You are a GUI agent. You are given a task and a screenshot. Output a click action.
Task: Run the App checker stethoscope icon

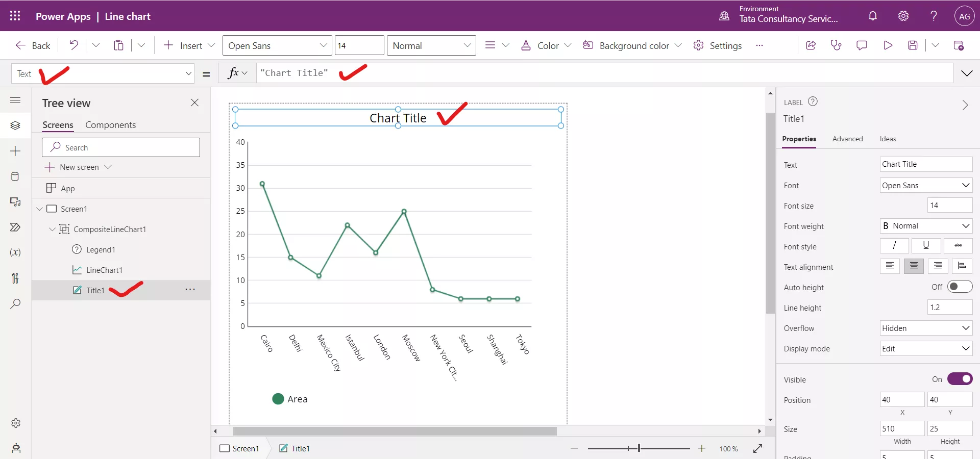click(x=837, y=45)
